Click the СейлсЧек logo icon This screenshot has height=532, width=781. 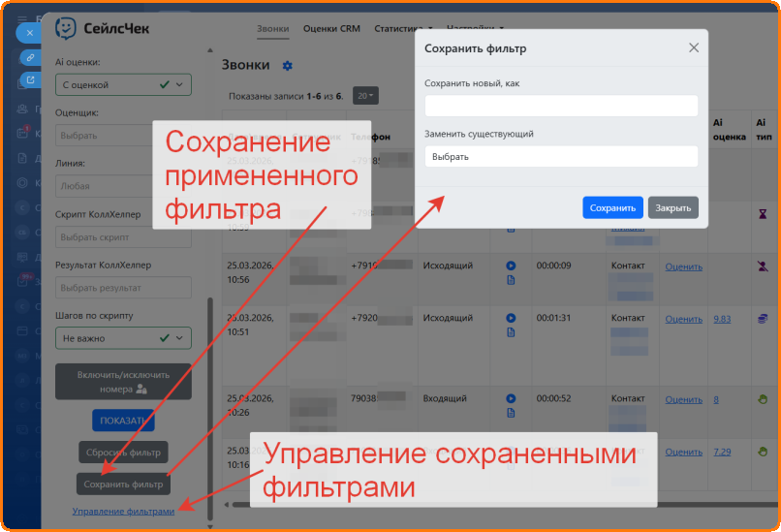(x=67, y=28)
